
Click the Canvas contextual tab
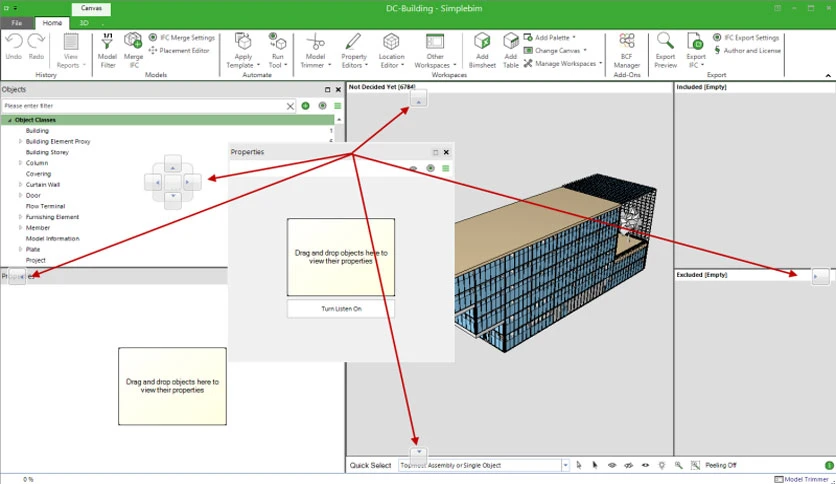coord(91,8)
